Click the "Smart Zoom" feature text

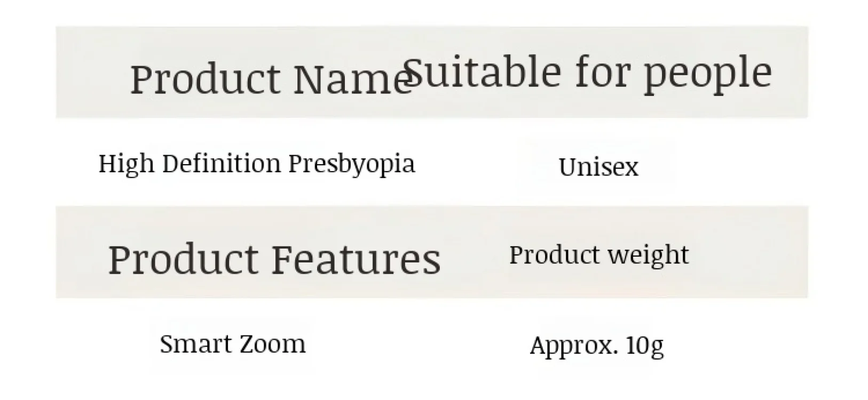point(233,344)
